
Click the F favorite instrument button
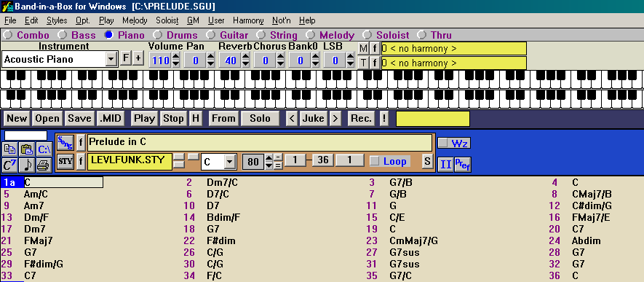126,58
